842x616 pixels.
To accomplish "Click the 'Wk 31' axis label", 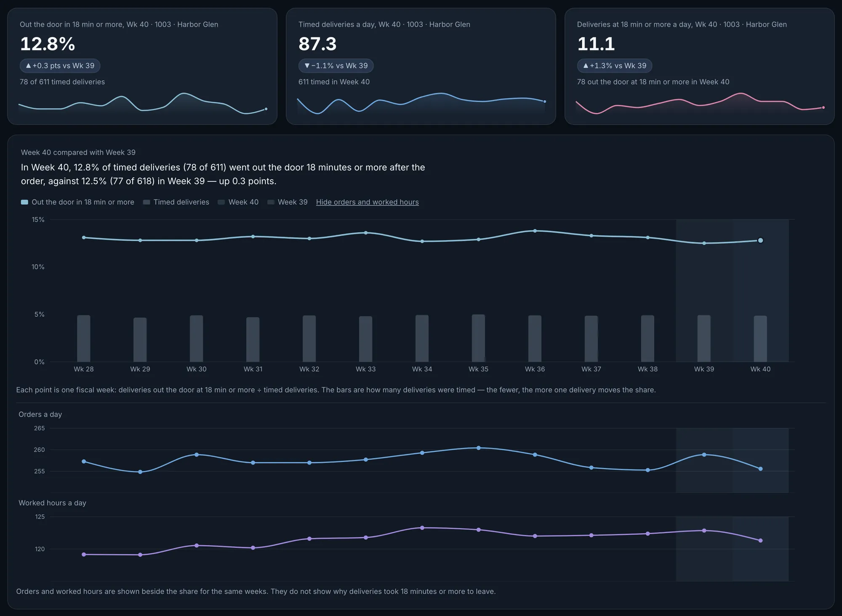I will click(x=253, y=369).
